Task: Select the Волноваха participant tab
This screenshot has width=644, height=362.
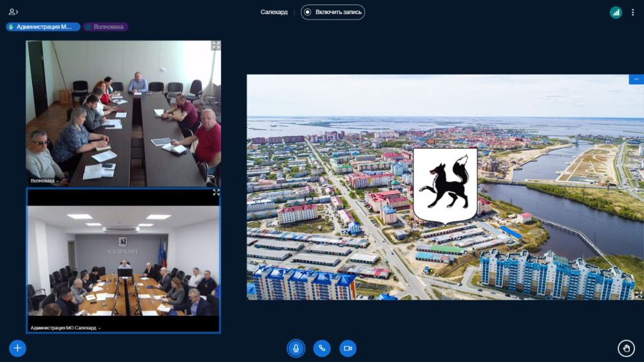Action: pyautogui.click(x=106, y=27)
